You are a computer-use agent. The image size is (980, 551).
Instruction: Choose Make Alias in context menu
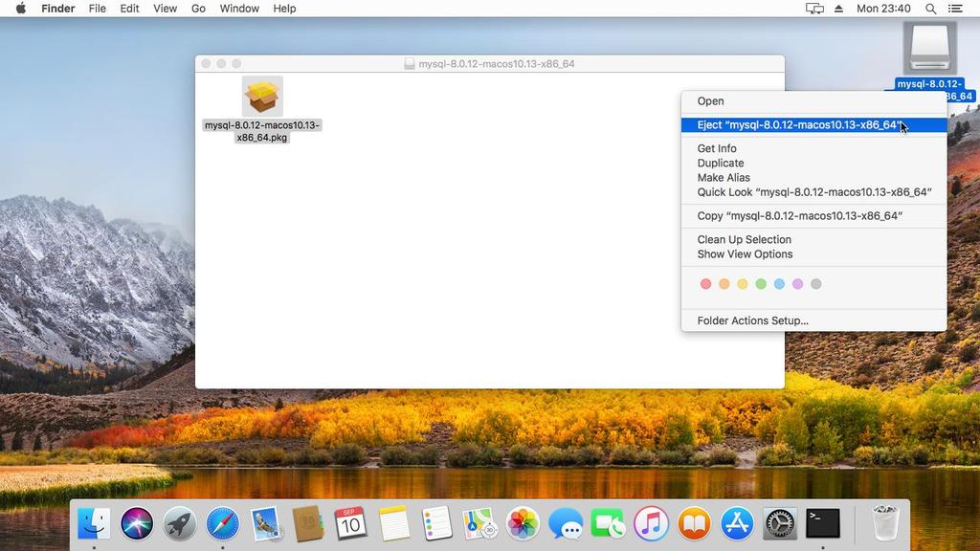tap(813, 177)
